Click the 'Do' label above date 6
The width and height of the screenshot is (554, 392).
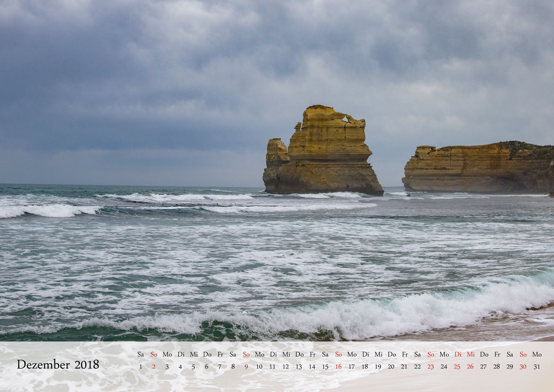pos(207,354)
